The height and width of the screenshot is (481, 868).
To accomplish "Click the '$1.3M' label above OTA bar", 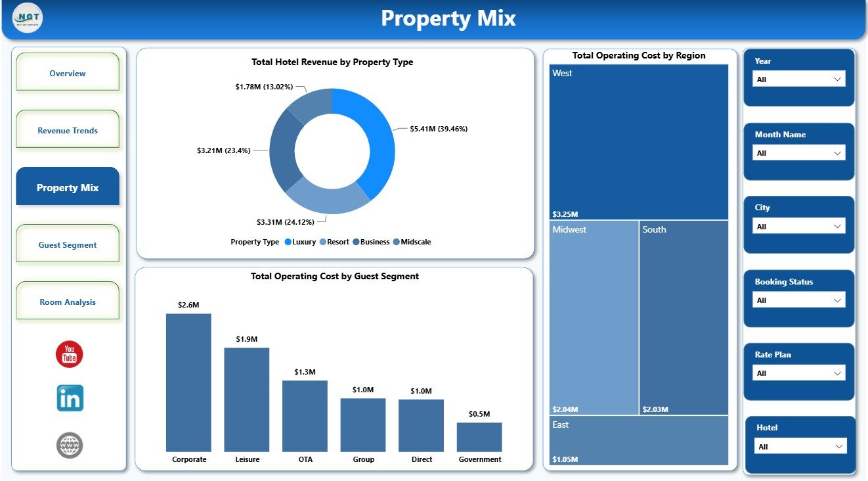I will [x=305, y=372].
